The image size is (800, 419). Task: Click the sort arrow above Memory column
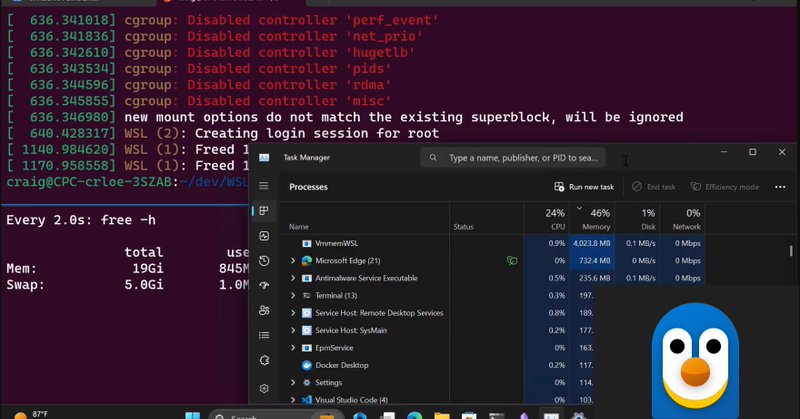[579, 208]
